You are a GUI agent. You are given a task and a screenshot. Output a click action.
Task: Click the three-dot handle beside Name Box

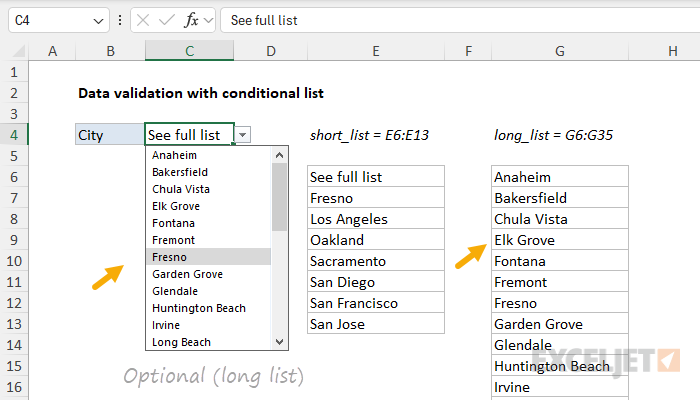120,20
